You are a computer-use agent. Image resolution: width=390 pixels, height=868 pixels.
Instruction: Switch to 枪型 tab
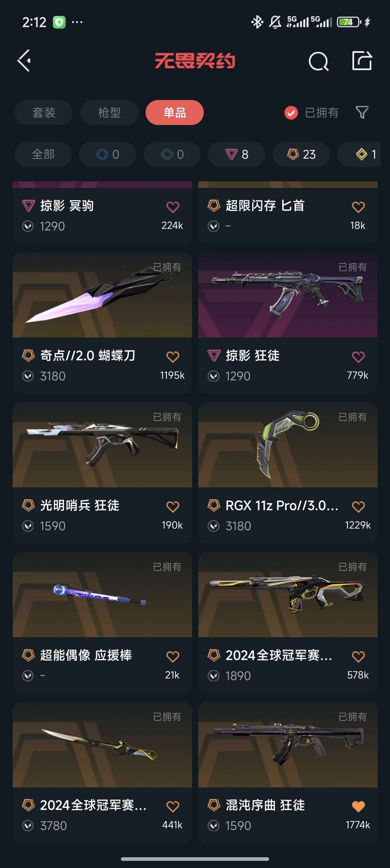(109, 112)
